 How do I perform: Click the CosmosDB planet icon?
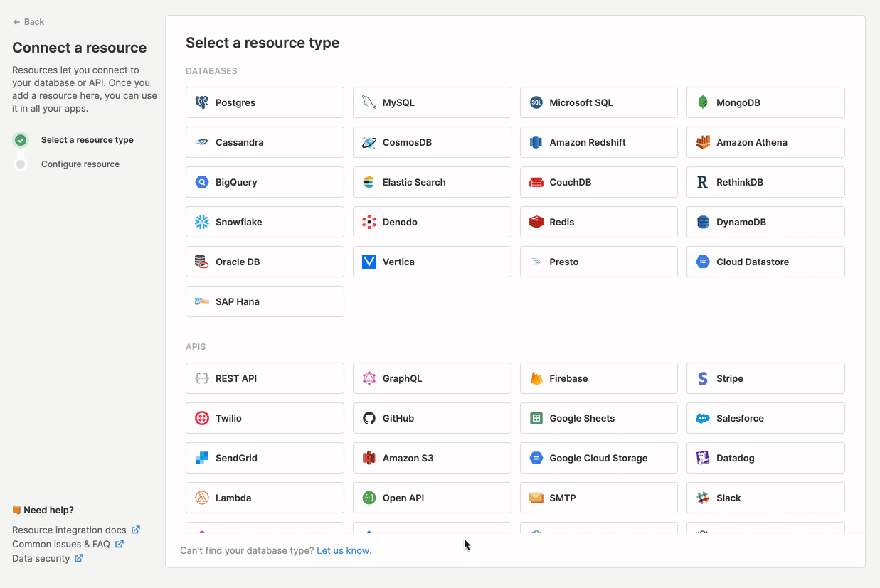369,142
